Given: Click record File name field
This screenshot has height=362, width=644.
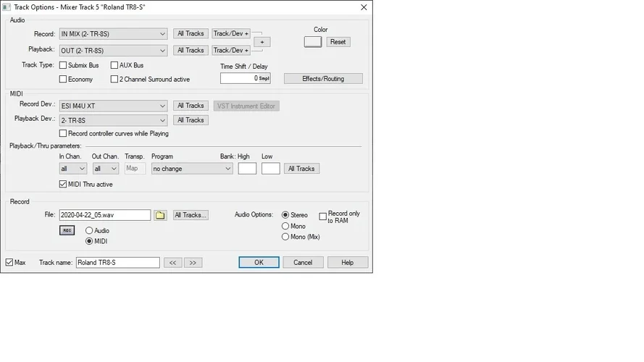Looking at the screenshot, I should 105,215.
